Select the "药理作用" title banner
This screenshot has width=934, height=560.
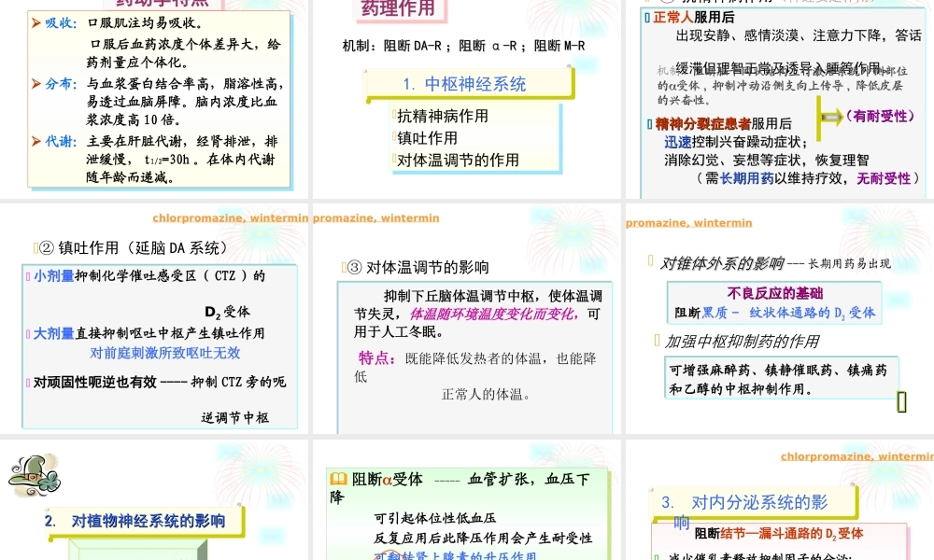click(x=399, y=11)
